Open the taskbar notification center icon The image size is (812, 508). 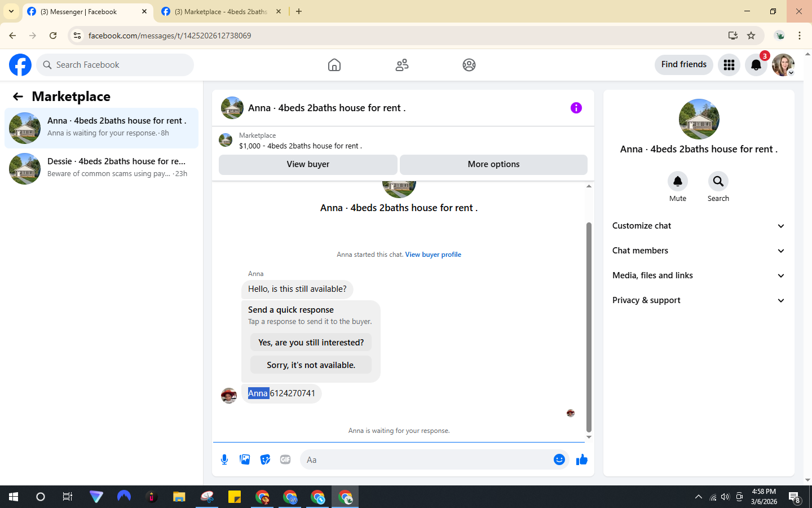(x=795, y=497)
